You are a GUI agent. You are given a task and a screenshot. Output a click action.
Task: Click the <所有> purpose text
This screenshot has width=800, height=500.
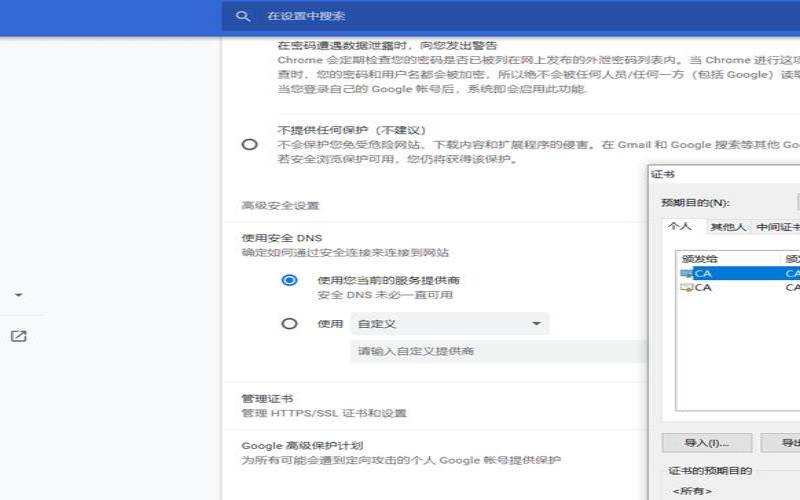pos(692,491)
